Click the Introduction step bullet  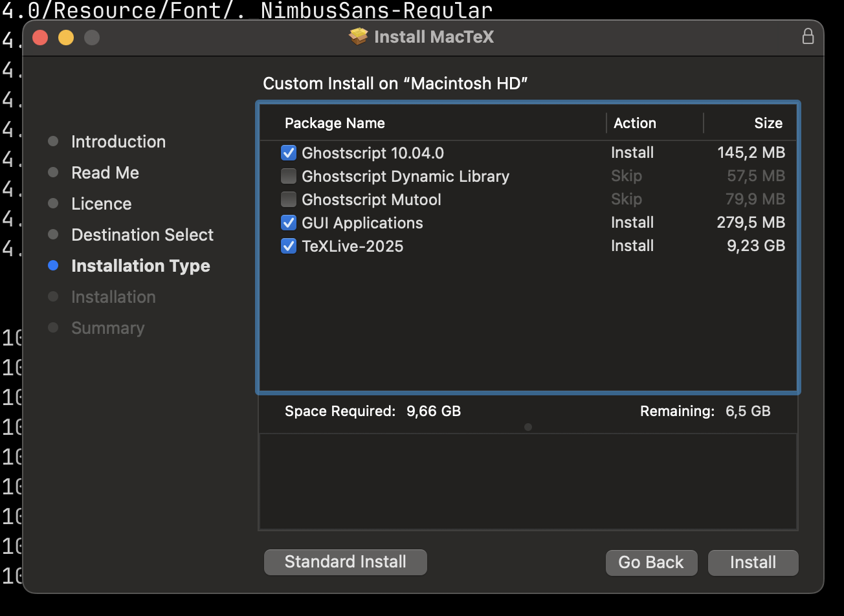pyautogui.click(x=53, y=141)
